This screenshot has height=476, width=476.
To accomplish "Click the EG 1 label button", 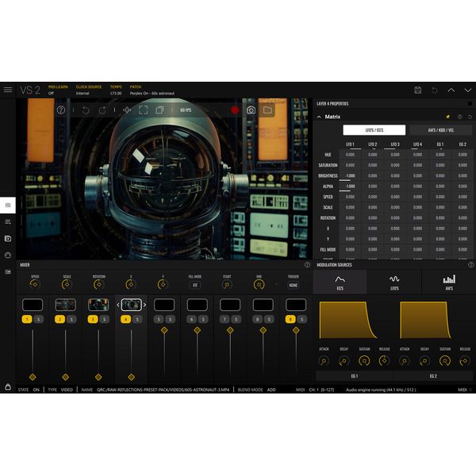I will 355,376.
